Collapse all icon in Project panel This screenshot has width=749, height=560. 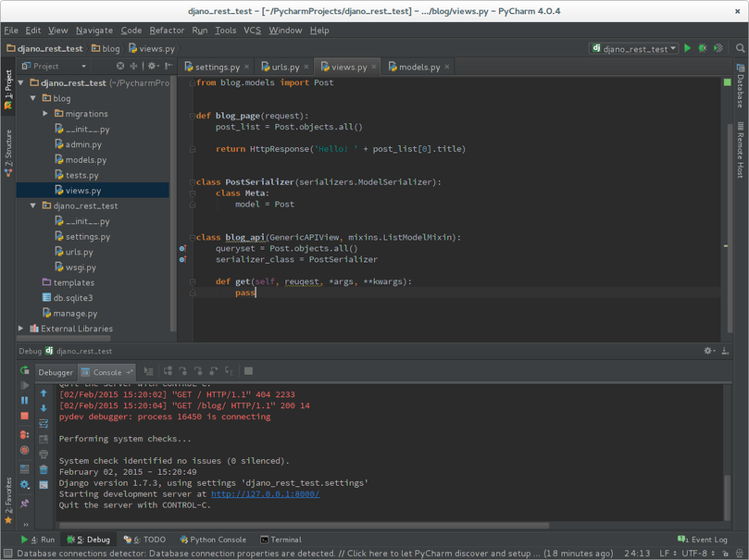pyautogui.click(x=133, y=66)
